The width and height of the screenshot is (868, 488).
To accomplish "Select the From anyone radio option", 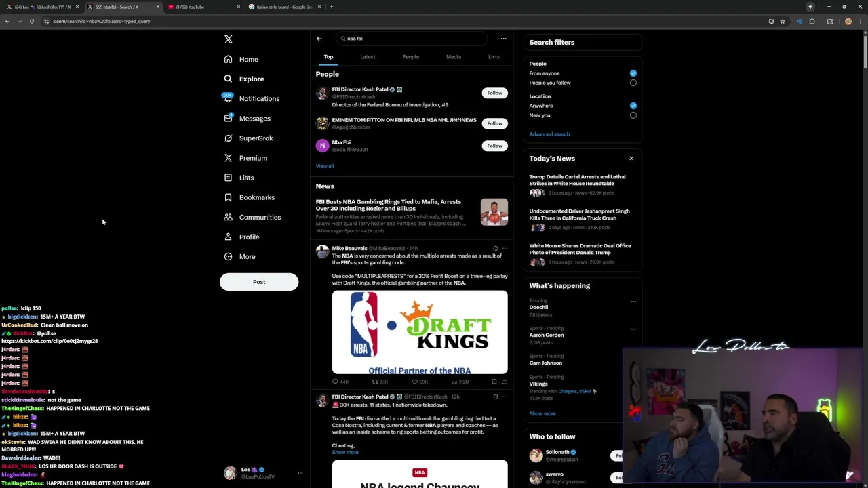I will (x=633, y=73).
